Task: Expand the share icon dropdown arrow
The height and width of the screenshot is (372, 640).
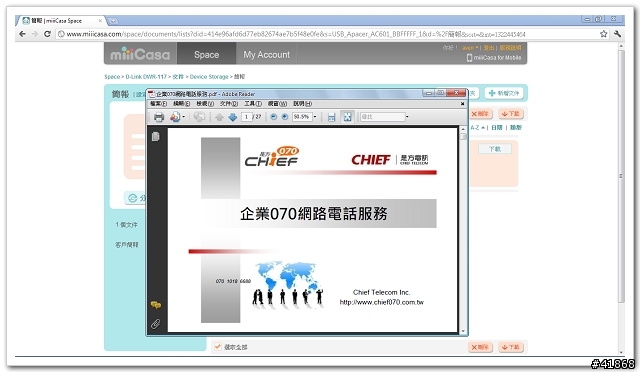Action: pos(183,117)
